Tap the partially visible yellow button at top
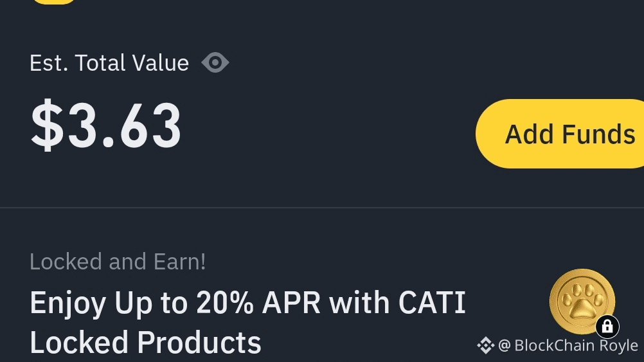 [x=54, y=1]
